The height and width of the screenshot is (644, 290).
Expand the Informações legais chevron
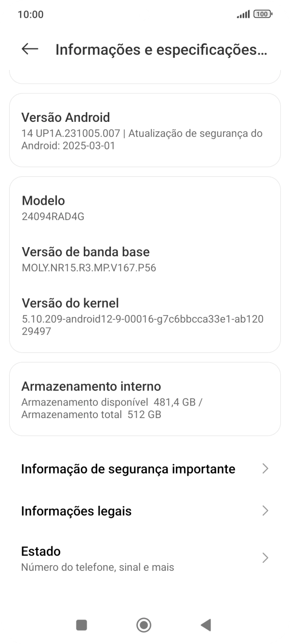265,511
